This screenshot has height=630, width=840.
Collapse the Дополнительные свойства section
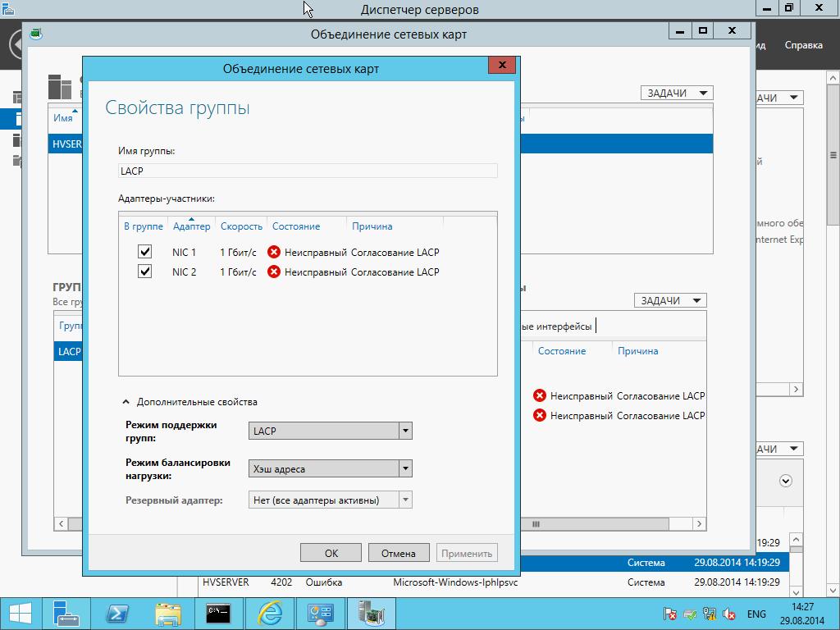click(x=126, y=402)
